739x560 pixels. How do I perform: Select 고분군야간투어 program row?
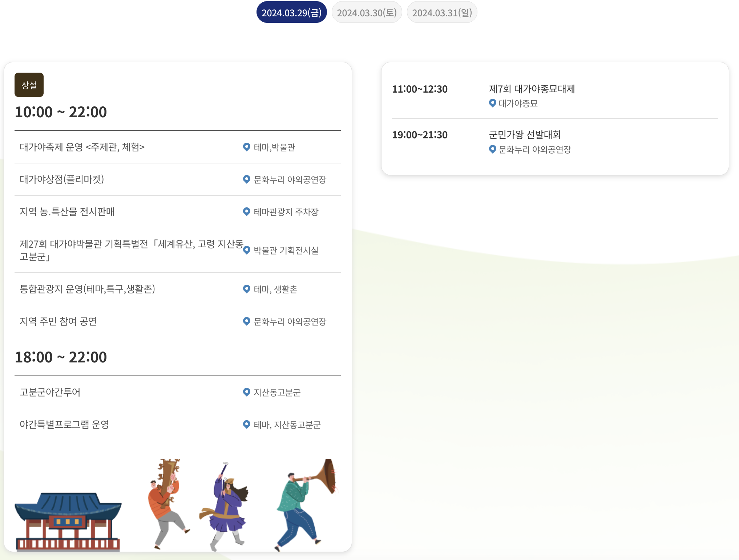coord(50,392)
